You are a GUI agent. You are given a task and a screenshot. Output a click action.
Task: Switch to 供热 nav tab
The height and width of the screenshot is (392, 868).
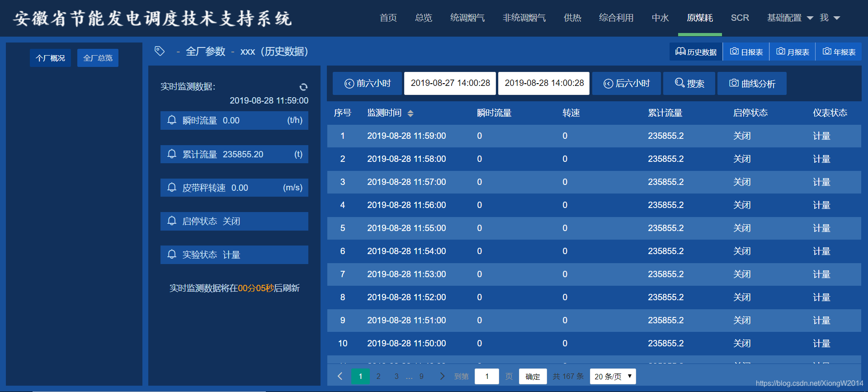(572, 18)
